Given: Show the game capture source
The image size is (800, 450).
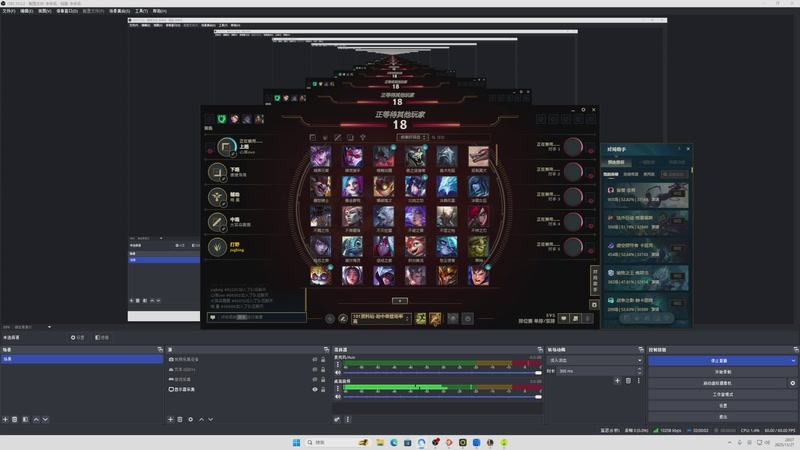Looking at the screenshot, I should click(x=315, y=380).
